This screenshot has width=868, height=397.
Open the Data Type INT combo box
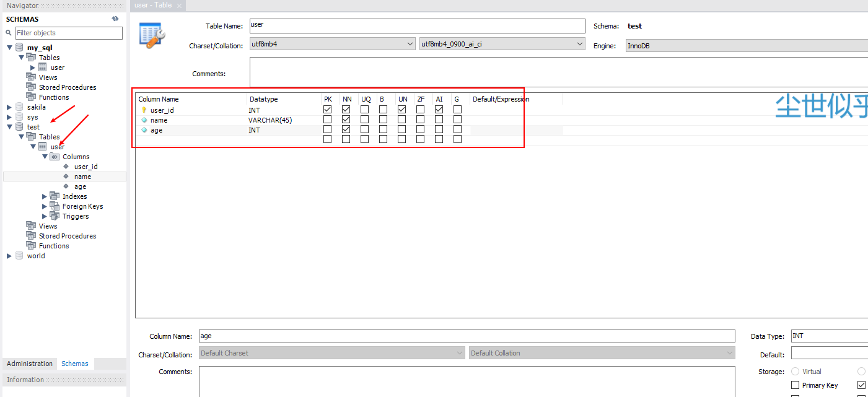tap(830, 336)
